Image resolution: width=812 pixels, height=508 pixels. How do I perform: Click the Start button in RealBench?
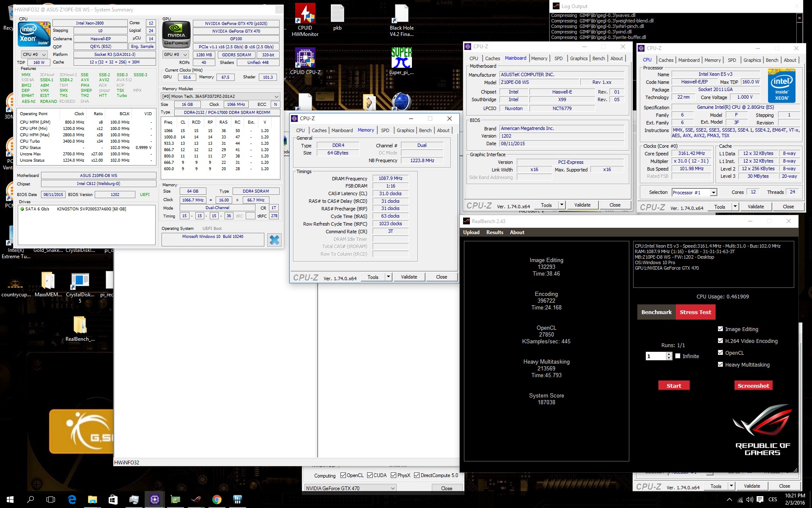(x=674, y=386)
